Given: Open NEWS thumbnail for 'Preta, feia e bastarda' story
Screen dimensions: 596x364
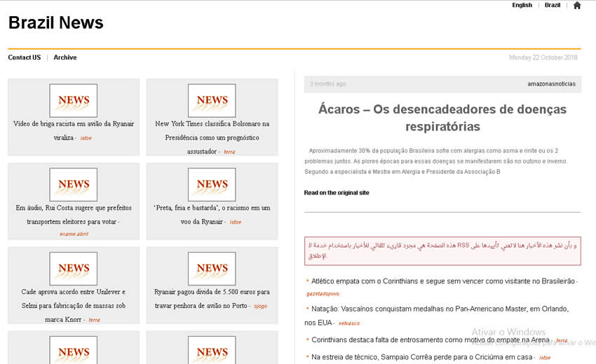Looking at the screenshot, I should 212,184.
